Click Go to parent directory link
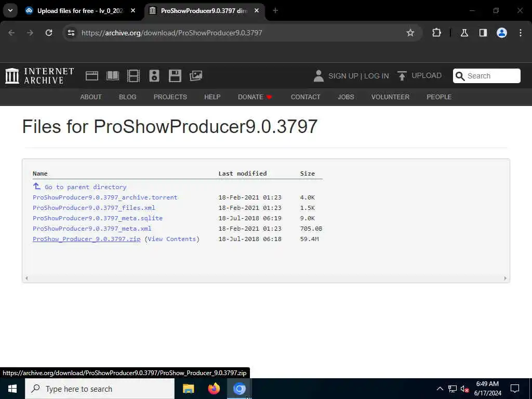Viewport: 532px width, 399px height. [86, 187]
